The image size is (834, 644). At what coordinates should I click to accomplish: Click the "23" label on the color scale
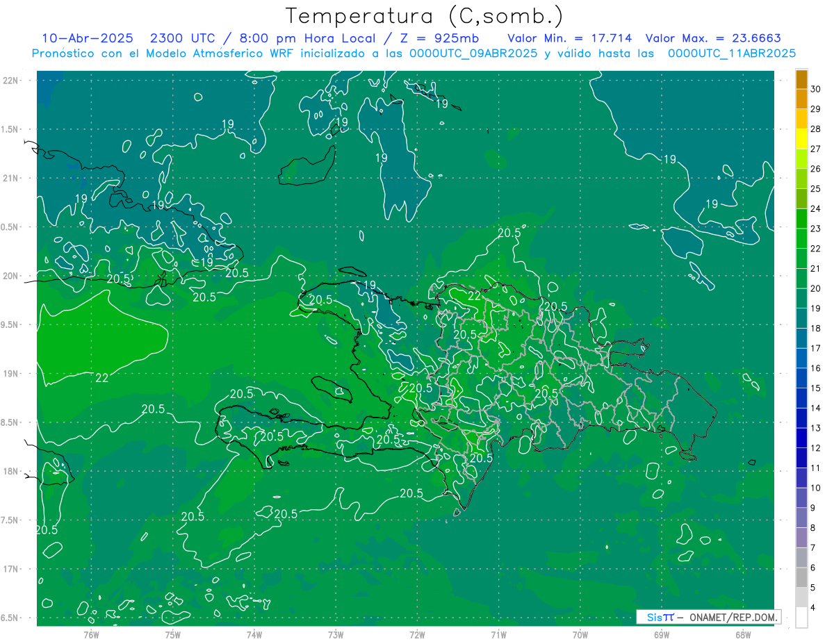pyautogui.click(x=816, y=229)
